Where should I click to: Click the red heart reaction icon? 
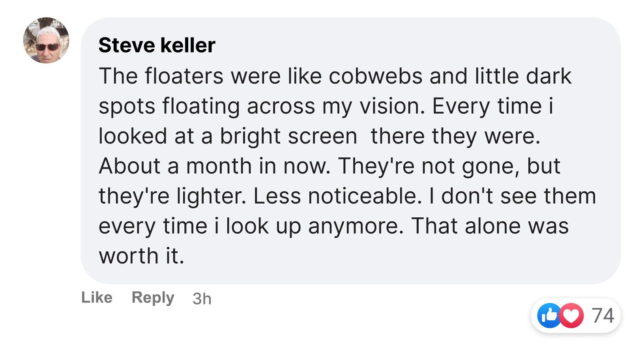point(572,316)
